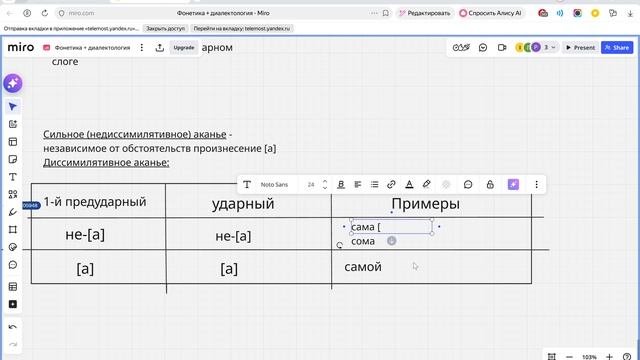Open the emoji sticker tool
Viewport: 640px width, 360px height.
click(13, 247)
